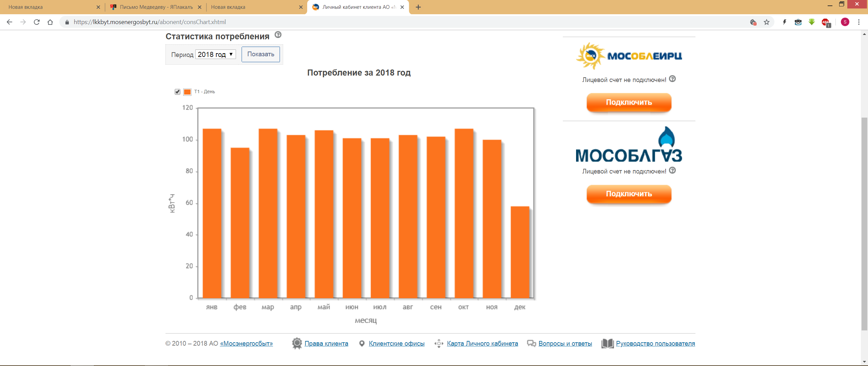
Task: Click the orange Т1 - День legend swatch
Action: 187,92
